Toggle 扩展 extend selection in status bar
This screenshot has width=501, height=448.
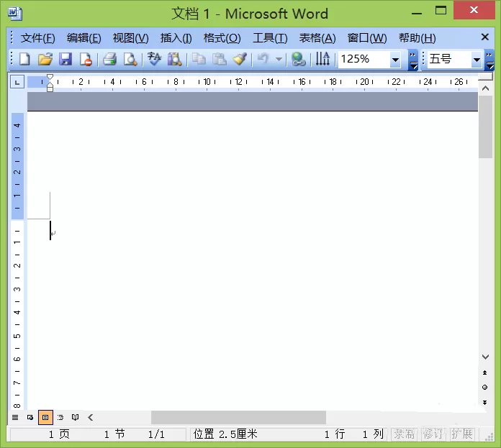pos(462,434)
